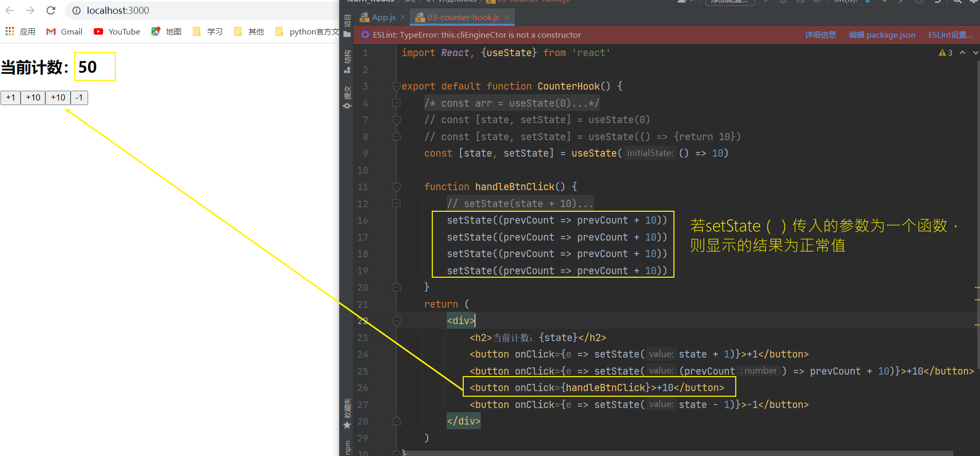Open ESLint设置 settings link
This screenshot has height=456, width=980.
(x=951, y=35)
